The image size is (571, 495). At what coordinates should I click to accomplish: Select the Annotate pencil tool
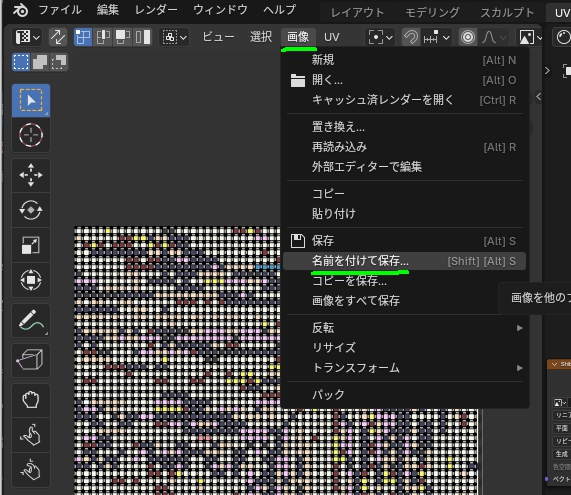31,321
